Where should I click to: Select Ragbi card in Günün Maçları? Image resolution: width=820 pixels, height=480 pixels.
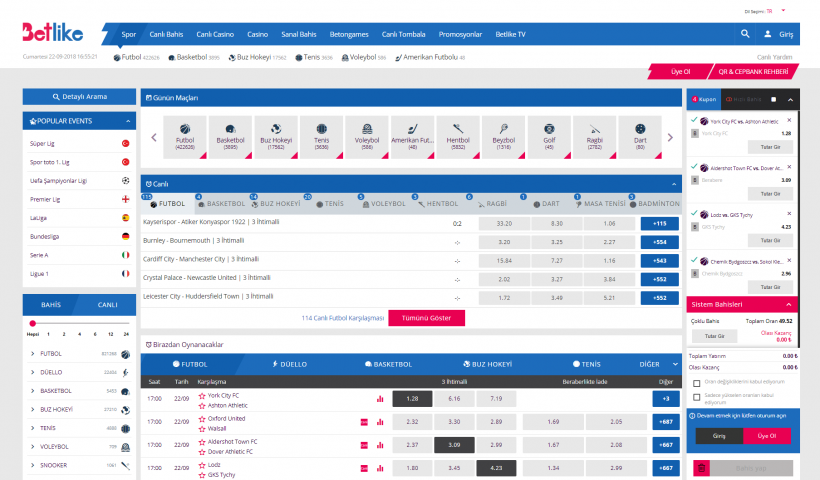coord(595,137)
